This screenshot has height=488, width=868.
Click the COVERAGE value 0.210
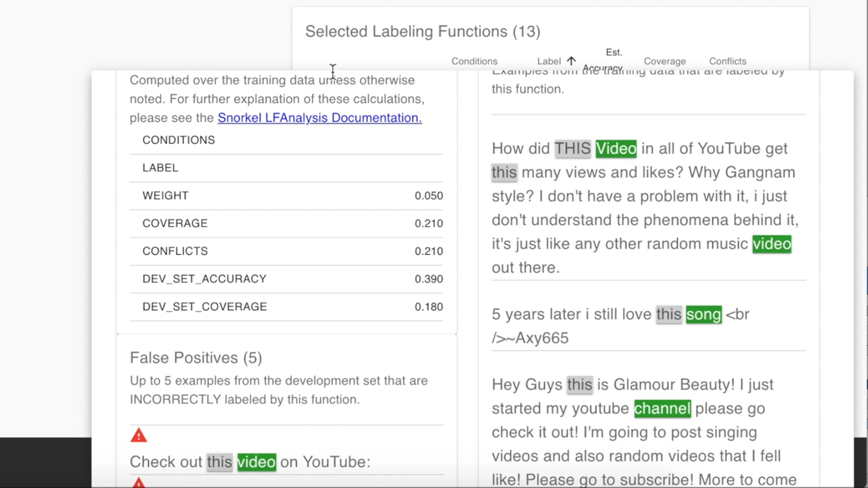tap(429, 223)
